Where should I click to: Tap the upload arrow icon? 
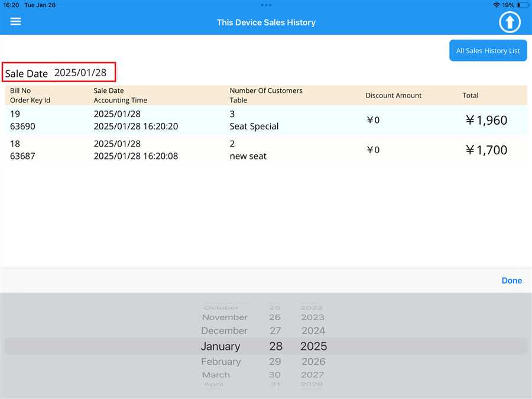pyautogui.click(x=510, y=22)
